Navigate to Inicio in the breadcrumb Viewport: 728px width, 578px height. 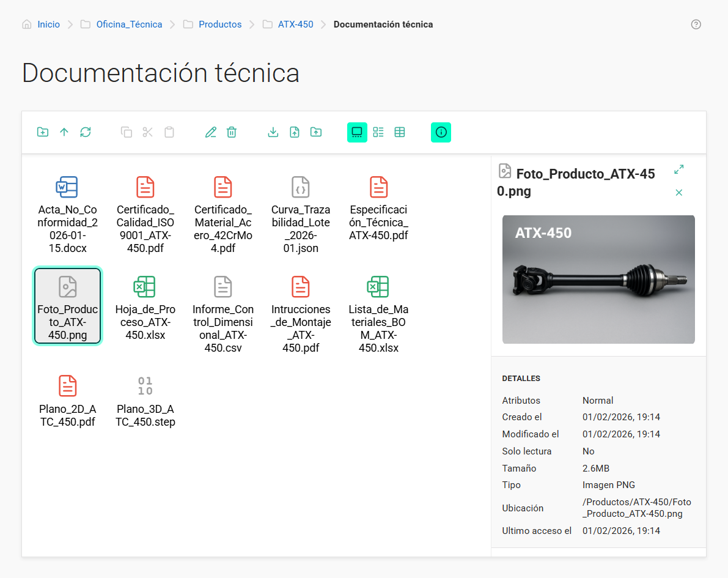pos(48,24)
